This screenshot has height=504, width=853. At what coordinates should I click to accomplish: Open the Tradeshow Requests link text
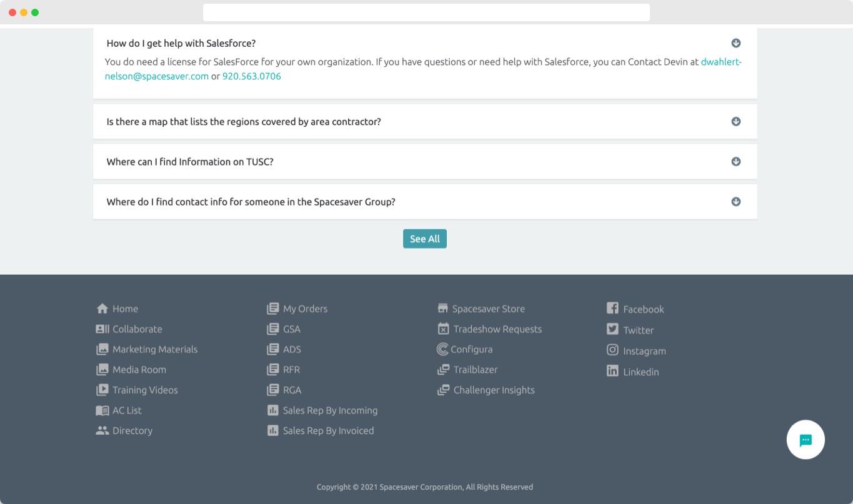pyautogui.click(x=497, y=329)
